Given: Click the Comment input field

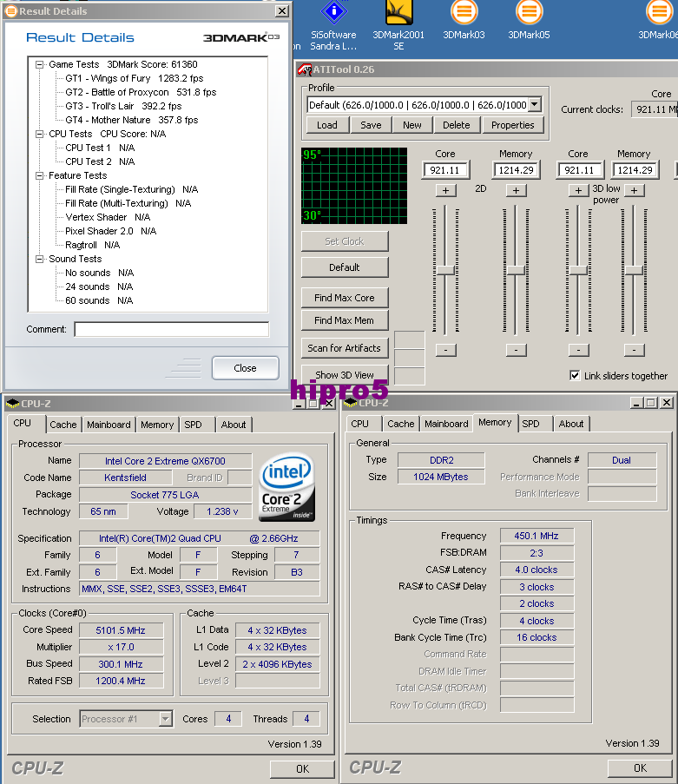Looking at the screenshot, I should 172,329.
